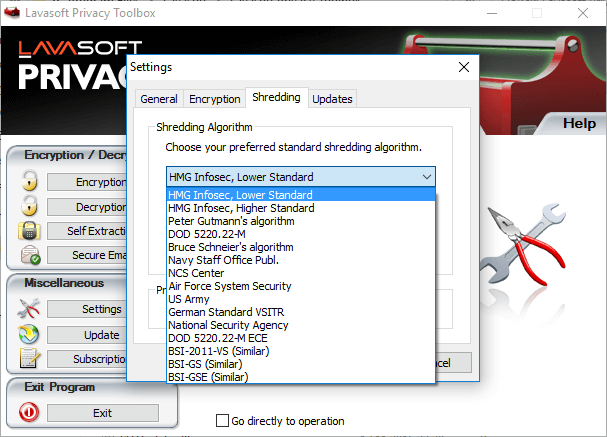Click the Secure Email button
The image size is (607, 437).
pyautogui.click(x=87, y=255)
